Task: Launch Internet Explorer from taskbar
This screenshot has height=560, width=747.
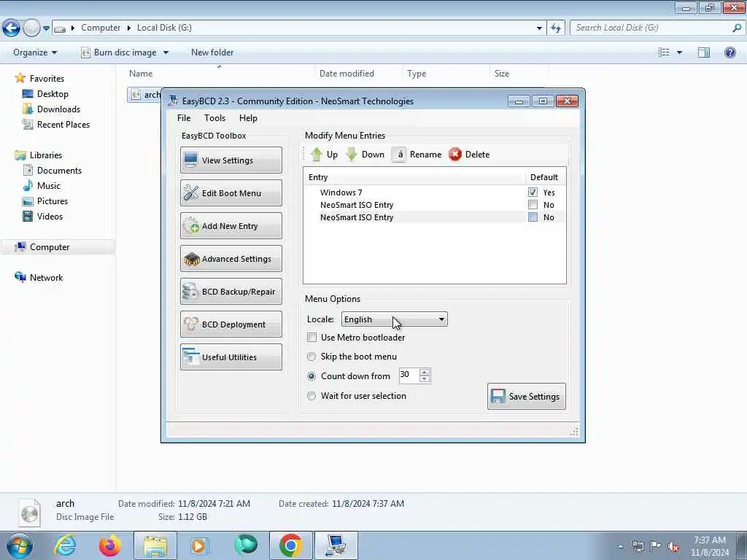Action: click(x=65, y=545)
